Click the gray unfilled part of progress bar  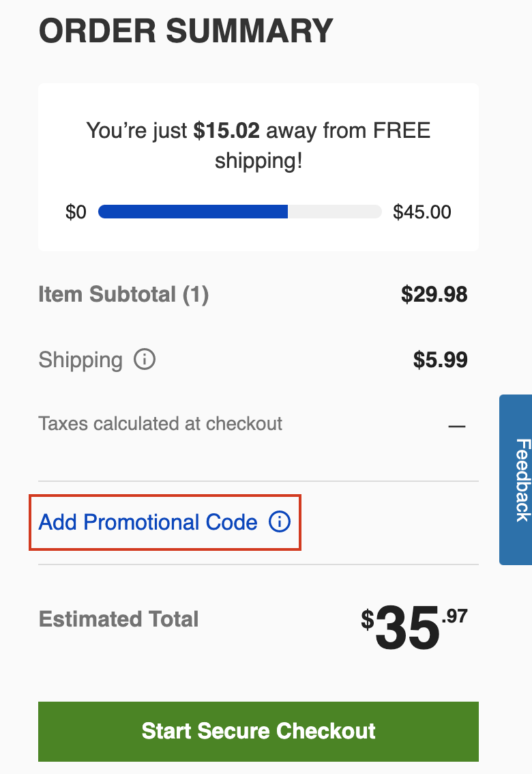click(334, 212)
